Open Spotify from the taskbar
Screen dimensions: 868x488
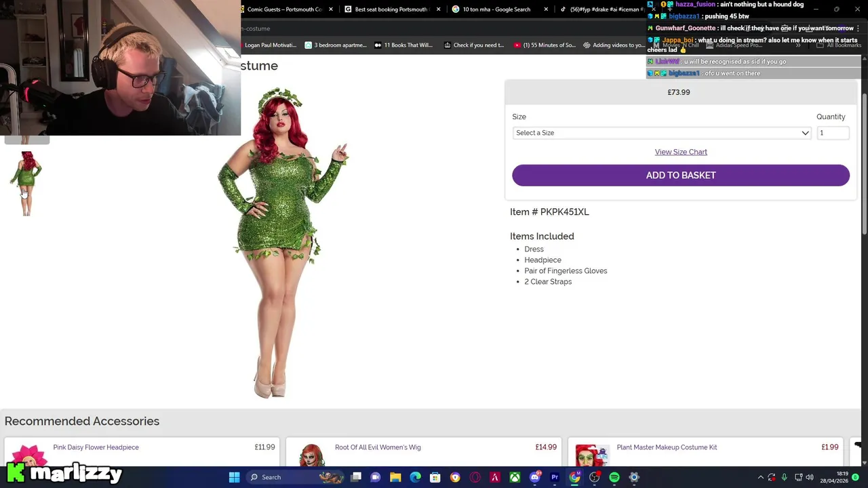point(614,477)
